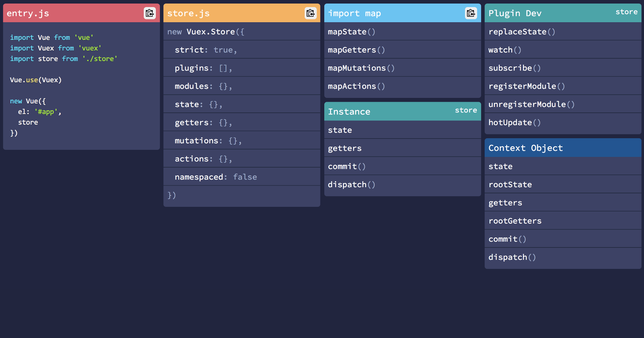Click the mapMutations() item
Screen dimensions: 644x338
(x=361, y=68)
